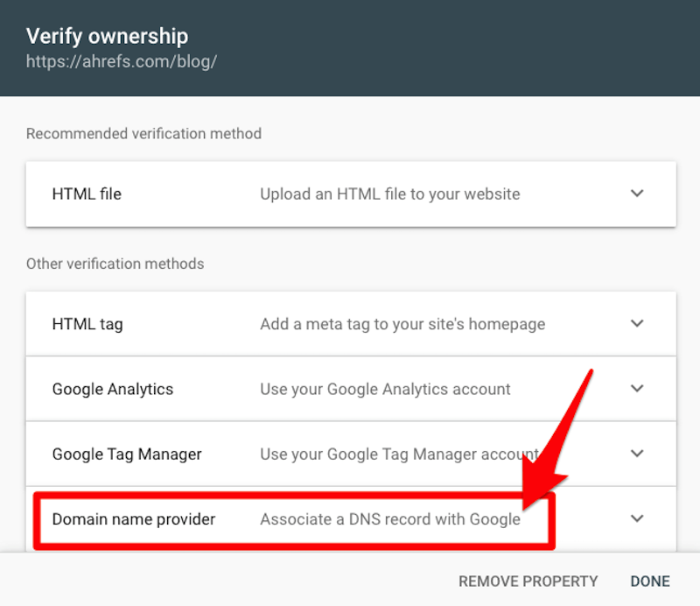
Task: Click the 'Verify ownership' dialog title
Action: click(107, 36)
